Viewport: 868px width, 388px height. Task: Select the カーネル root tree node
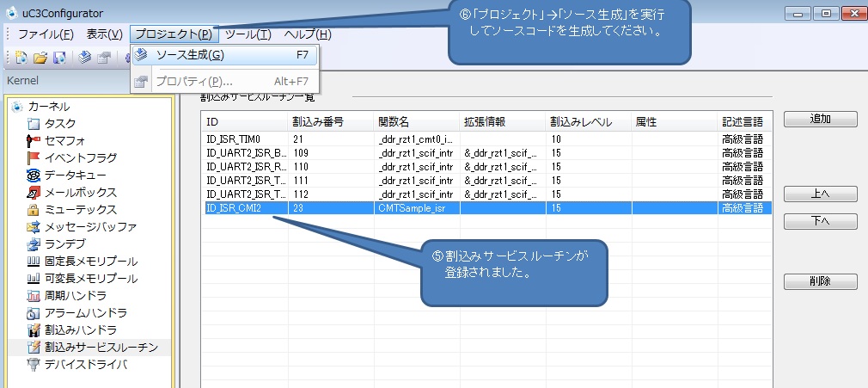pyautogui.click(x=48, y=107)
